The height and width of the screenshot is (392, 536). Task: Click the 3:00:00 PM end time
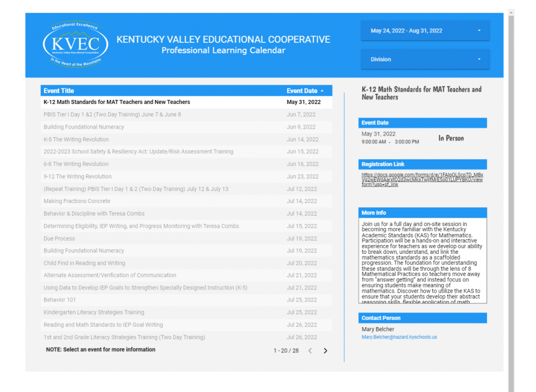pos(407,142)
